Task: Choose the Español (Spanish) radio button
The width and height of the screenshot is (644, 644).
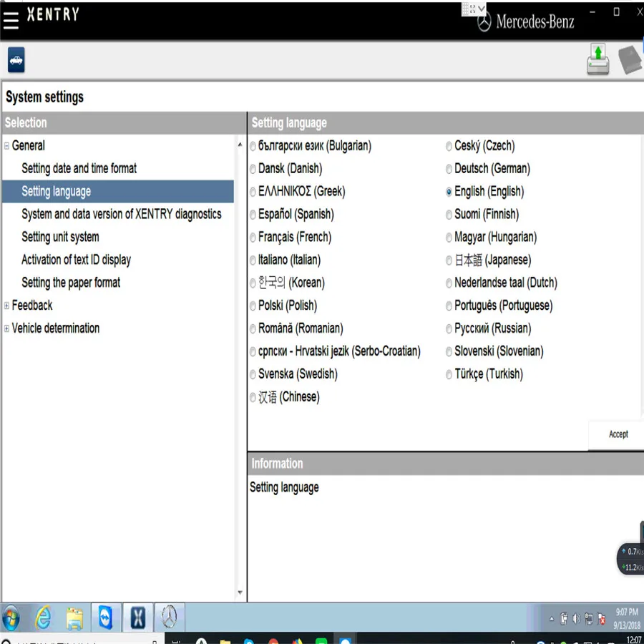Action: pos(253,215)
